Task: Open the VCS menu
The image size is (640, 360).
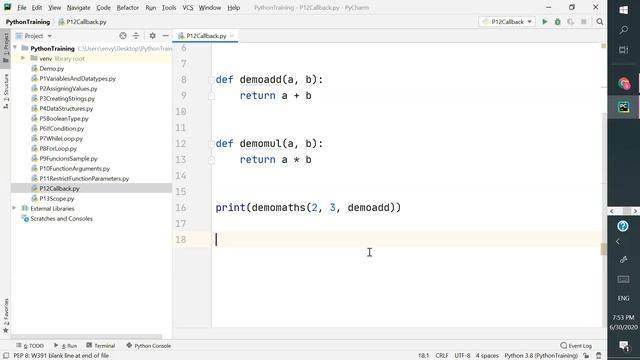Action: (x=188, y=8)
